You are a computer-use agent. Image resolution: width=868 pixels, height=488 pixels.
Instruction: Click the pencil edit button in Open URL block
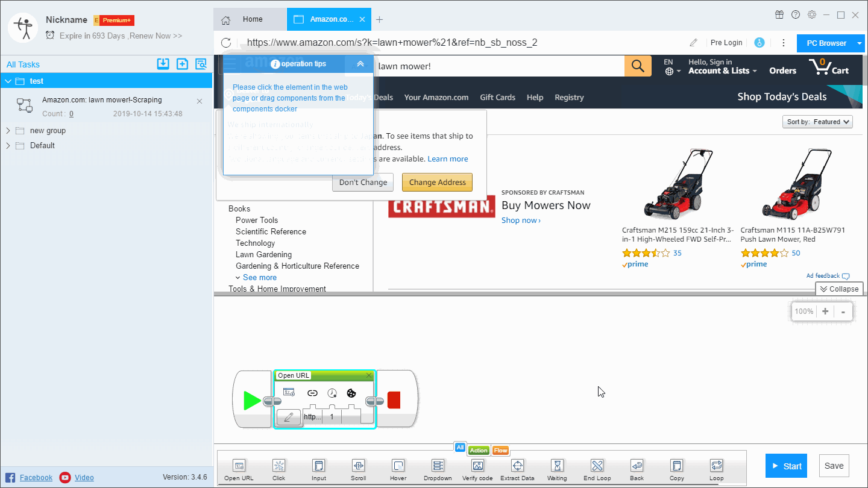tap(288, 417)
